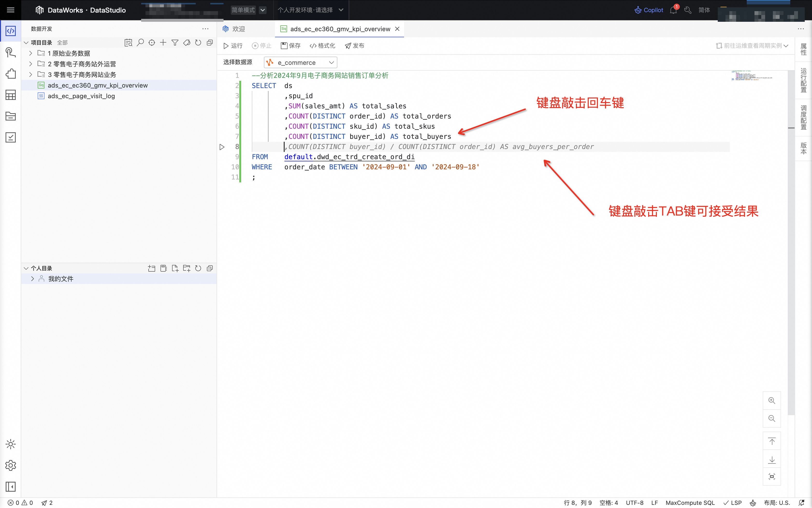812x508 pixels.
Task: Zoom in the editor canvas
Action: pyautogui.click(x=772, y=401)
